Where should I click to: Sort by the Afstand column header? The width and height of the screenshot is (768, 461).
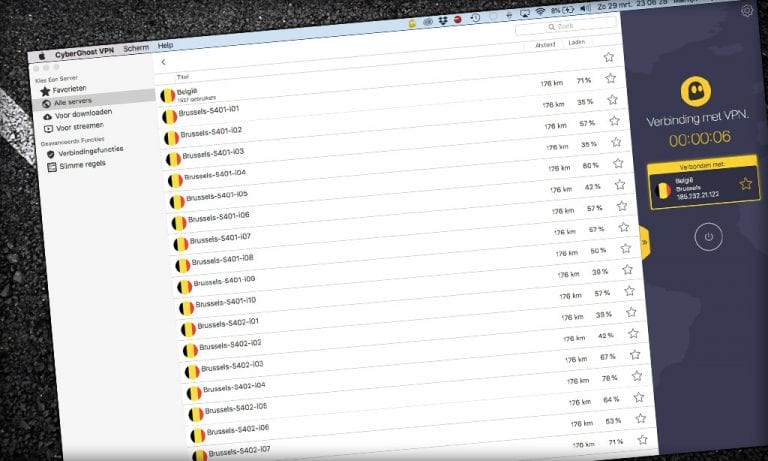click(545, 45)
